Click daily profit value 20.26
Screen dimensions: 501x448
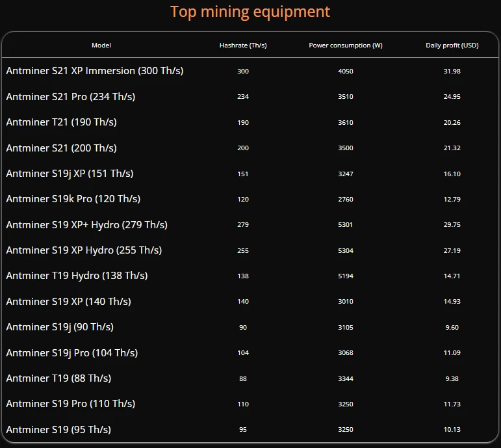tap(452, 122)
